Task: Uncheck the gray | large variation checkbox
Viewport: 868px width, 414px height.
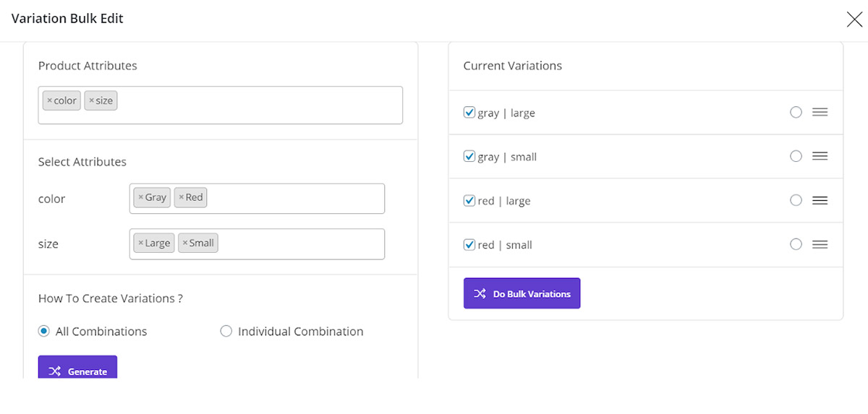Action: coord(469,113)
